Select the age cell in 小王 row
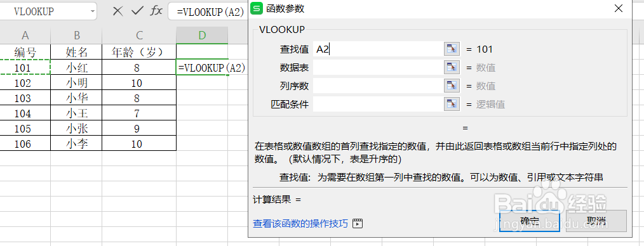 tap(139, 113)
